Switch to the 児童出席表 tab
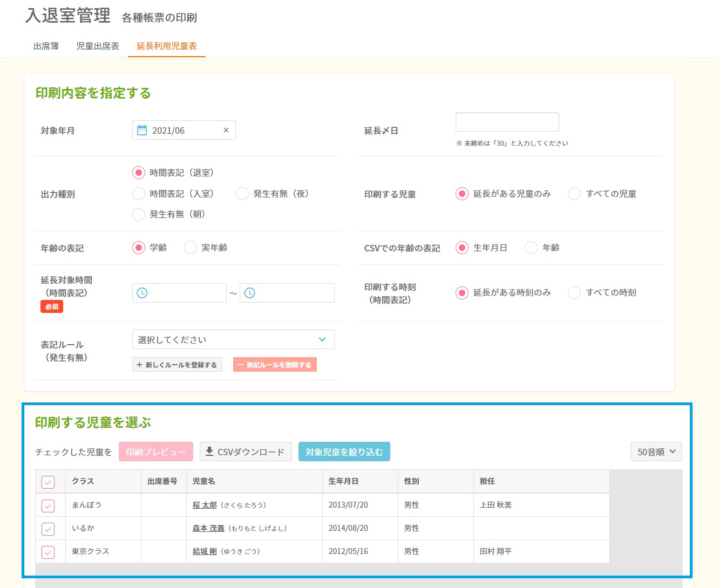Image resolution: width=719 pixels, height=588 pixels. (x=98, y=46)
